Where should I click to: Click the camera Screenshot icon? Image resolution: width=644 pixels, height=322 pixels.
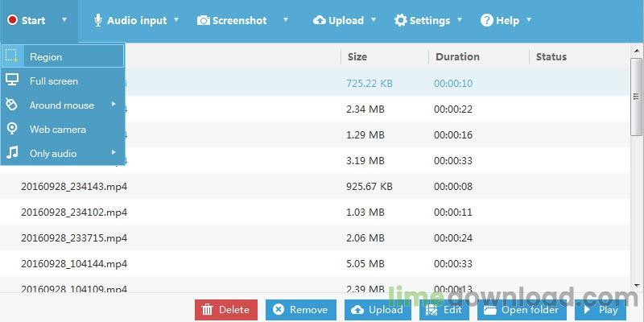click(204, 21)
